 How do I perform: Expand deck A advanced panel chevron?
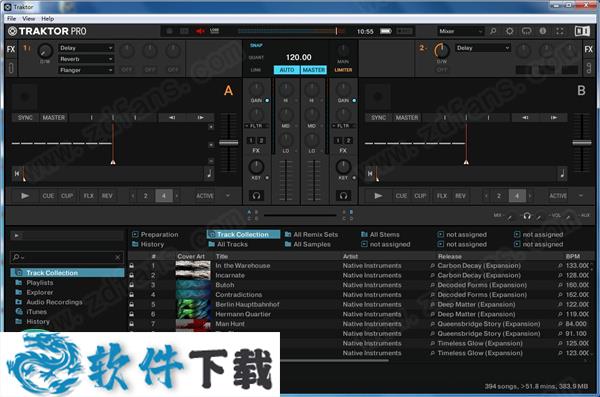point(228,196)
